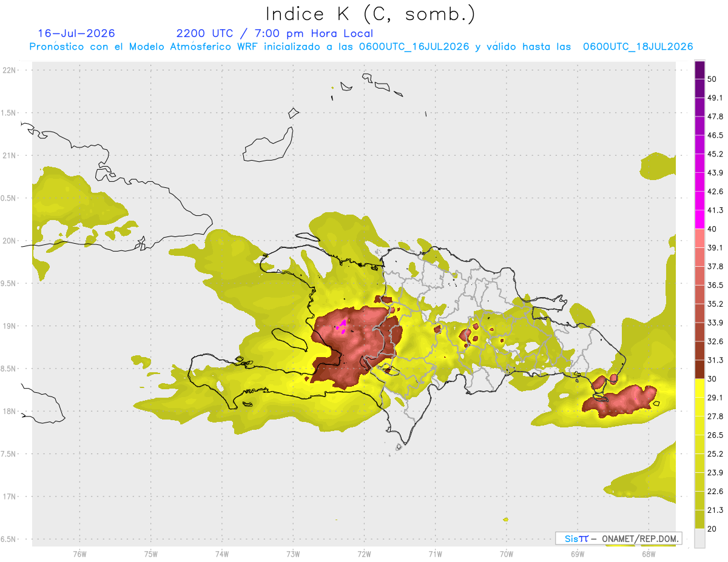The height and width of the screenshot is (562, 728).
Task: Click the '22N' latitude label
Action: click(10, 70)
